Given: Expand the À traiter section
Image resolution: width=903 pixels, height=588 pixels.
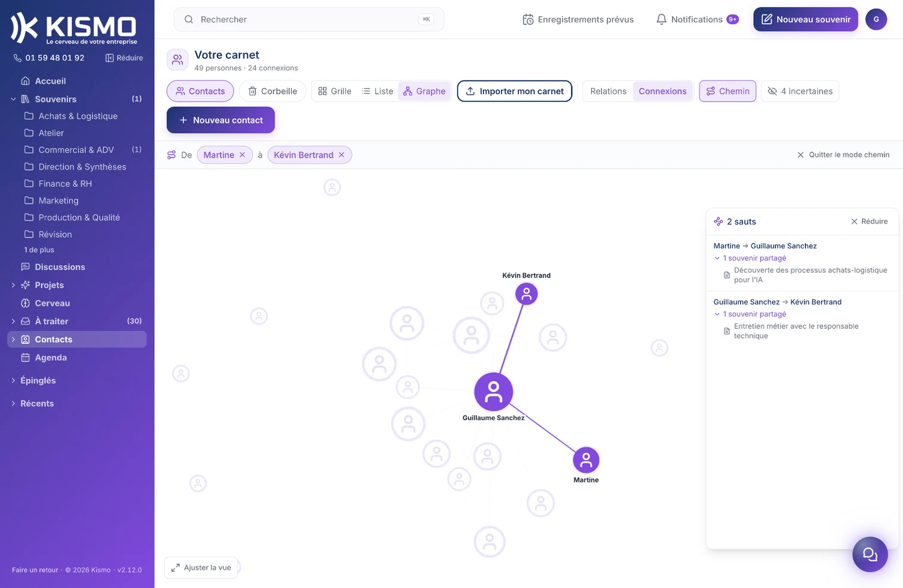Looking at the screenshot, I should pos(13,321).
